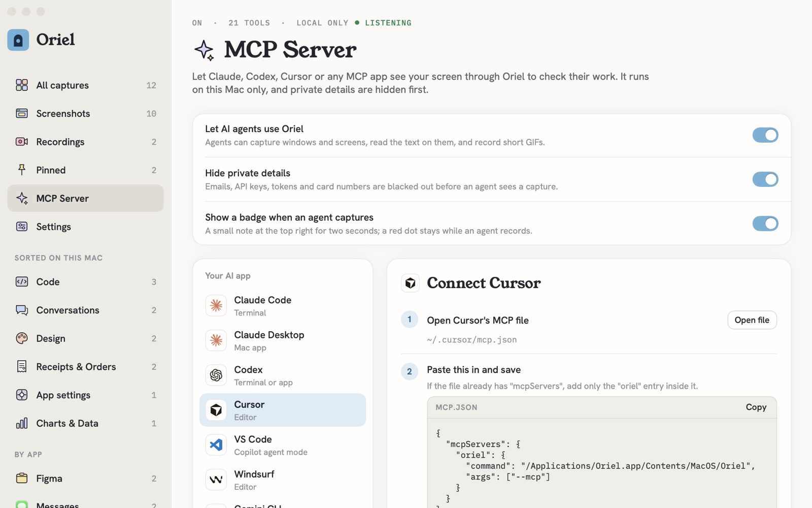Screen dimensions: 812x508
Task: Click step 1 Open Cursor's MCP file text
Action: [478, 320]
